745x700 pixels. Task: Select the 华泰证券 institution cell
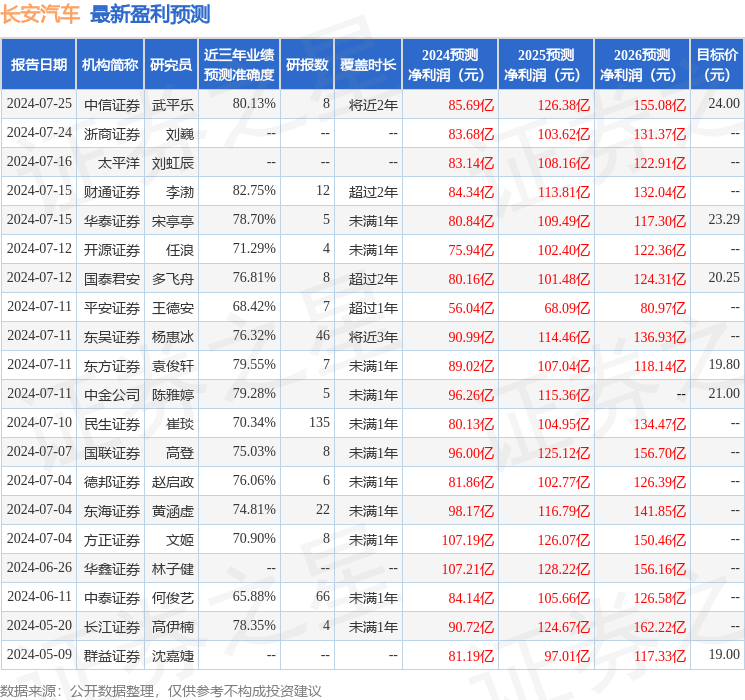[112, 221]
